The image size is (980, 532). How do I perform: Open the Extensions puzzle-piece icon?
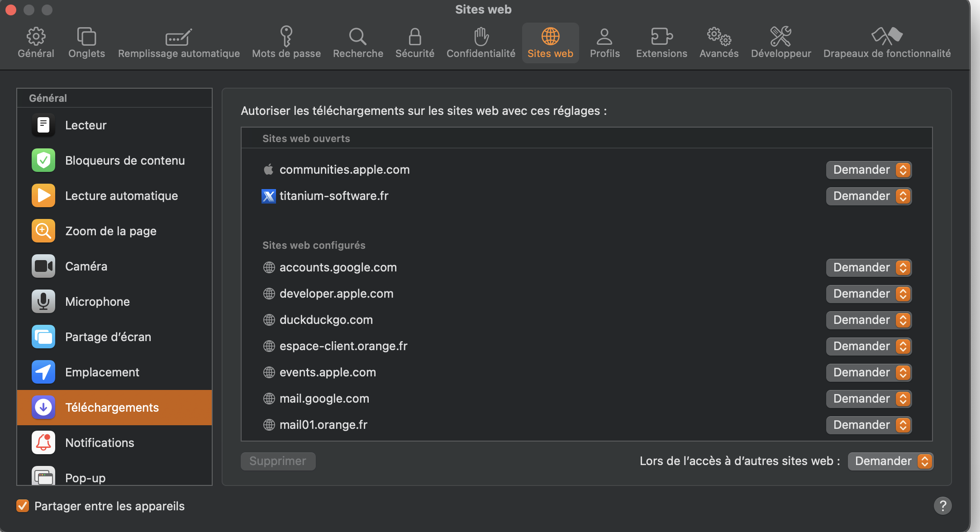click(x=661, y=37)
